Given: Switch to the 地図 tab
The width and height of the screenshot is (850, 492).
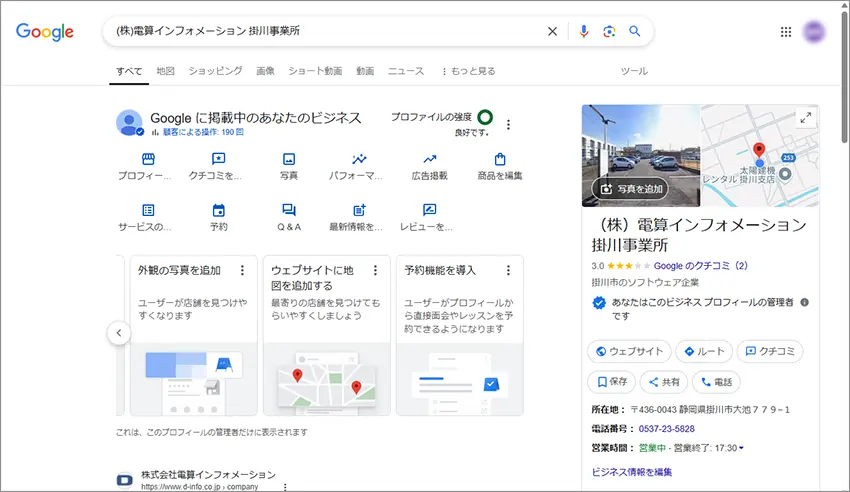Looking at the screenshot, I should point(165,71).
